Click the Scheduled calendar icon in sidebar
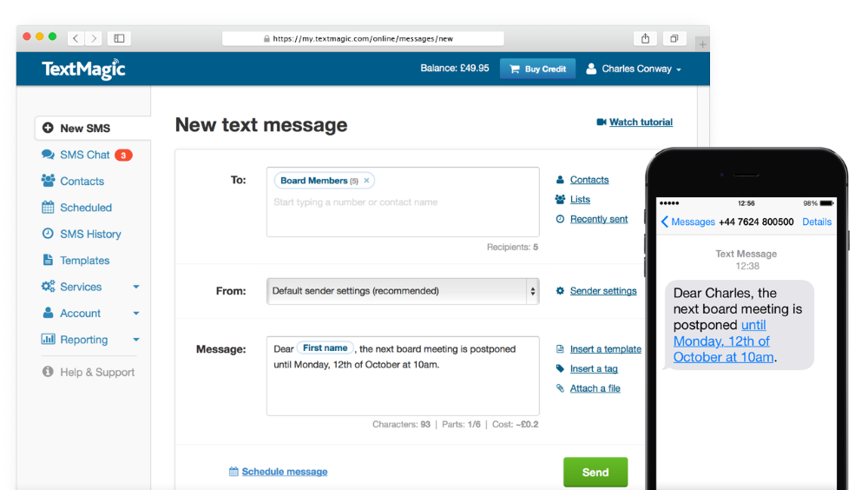 point(48,208)
